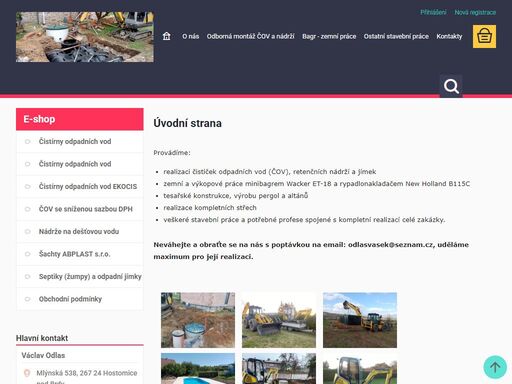Open the home page house icon
The height and width of the screenshot is (384, 512).
point(166,36)
